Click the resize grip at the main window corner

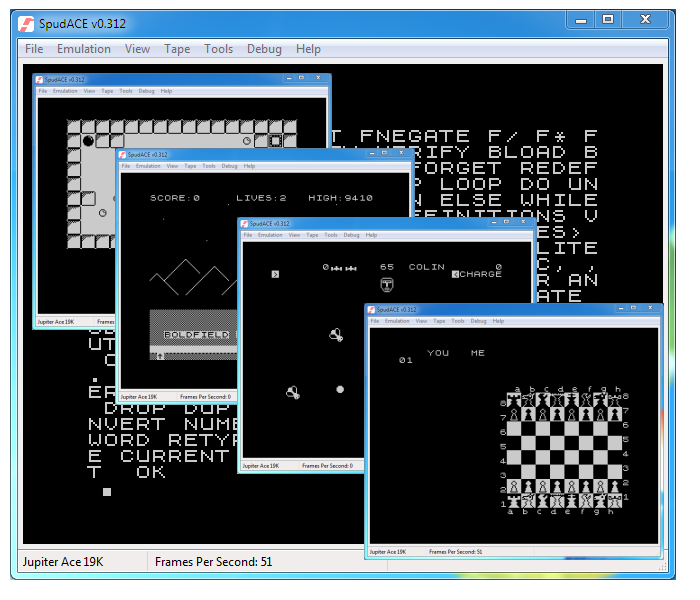click(663, 566)
